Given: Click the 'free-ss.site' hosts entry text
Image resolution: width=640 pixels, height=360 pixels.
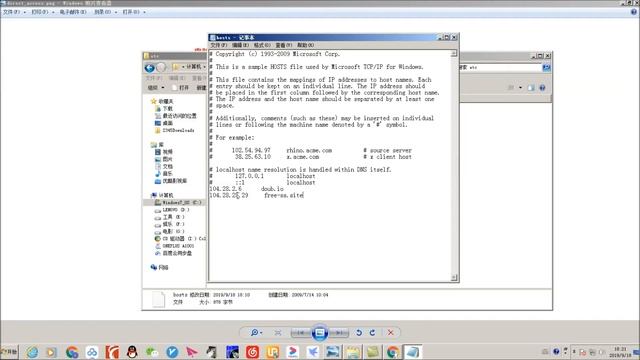Looking at the screenshot, I should pos(284,196).
